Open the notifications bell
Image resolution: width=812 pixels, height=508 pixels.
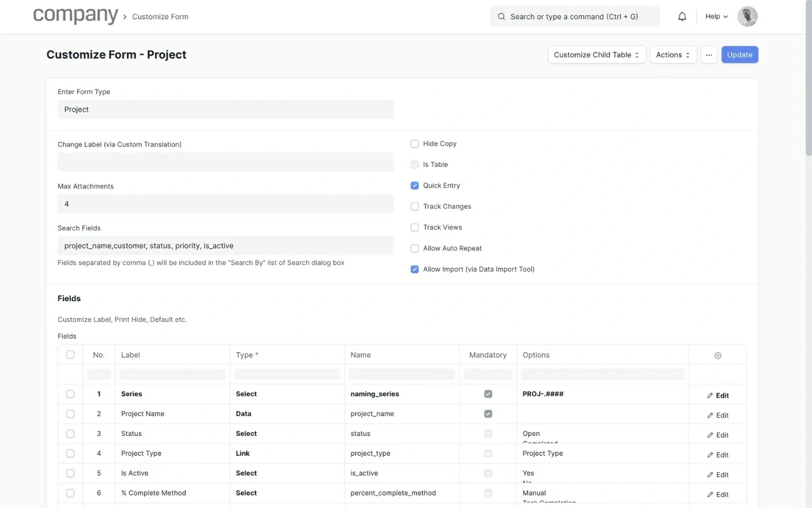click(x=682, y=16)
